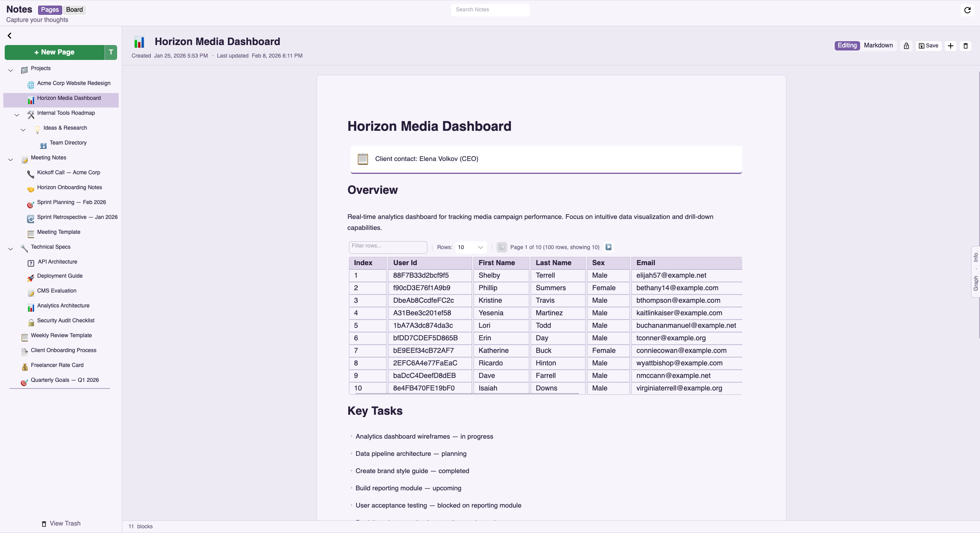
Task: Click the clipboard icon in the client contact callout
Action: 362,159
